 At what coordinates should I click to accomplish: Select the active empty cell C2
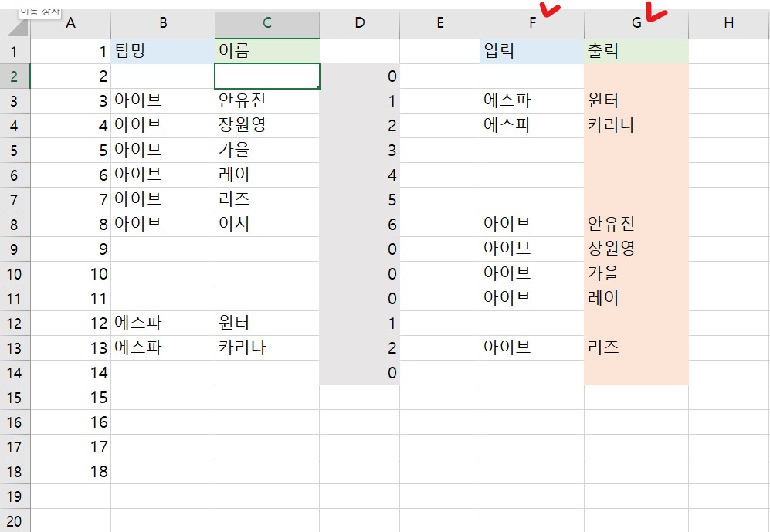pos(266,76)
